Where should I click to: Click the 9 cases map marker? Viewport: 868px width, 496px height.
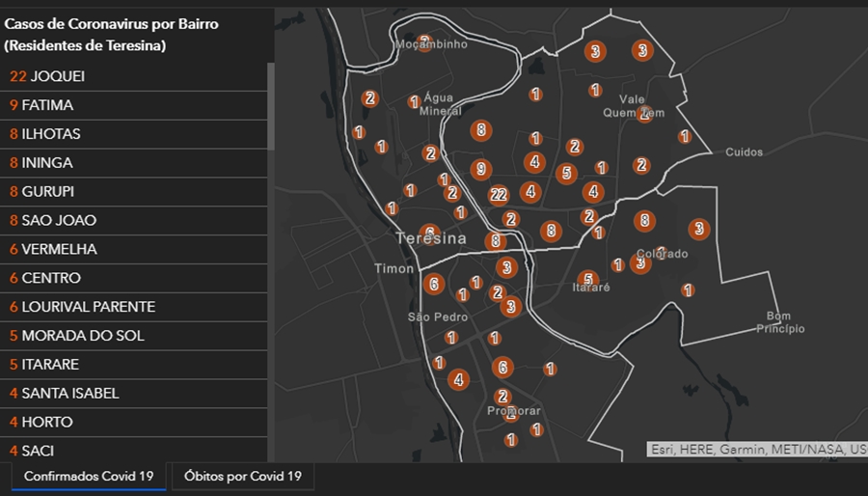tap(481, 170)
